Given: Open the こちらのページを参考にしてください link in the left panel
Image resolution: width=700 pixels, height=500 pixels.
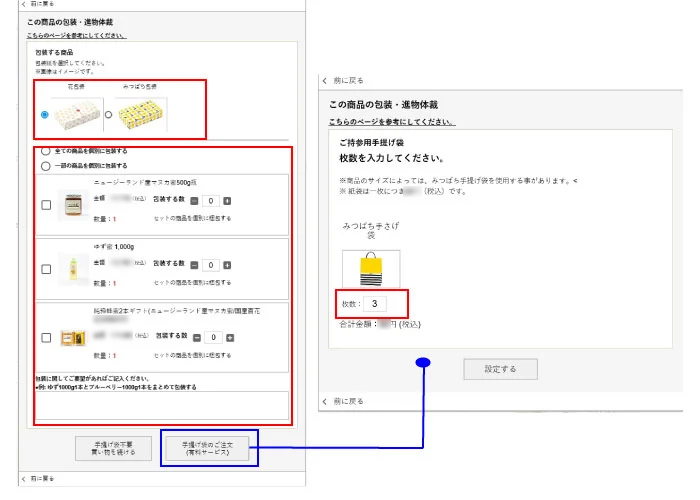Looking at the screenshot, I should (76, 34).
